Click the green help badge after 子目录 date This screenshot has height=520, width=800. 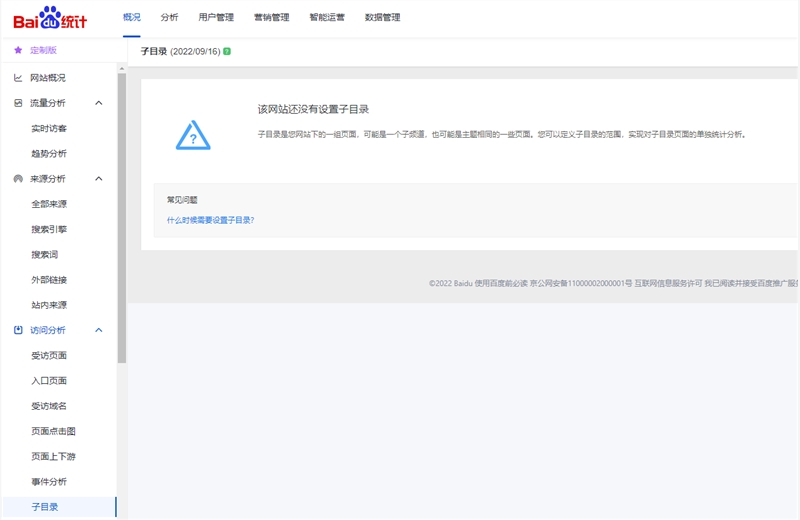(227, 51)
